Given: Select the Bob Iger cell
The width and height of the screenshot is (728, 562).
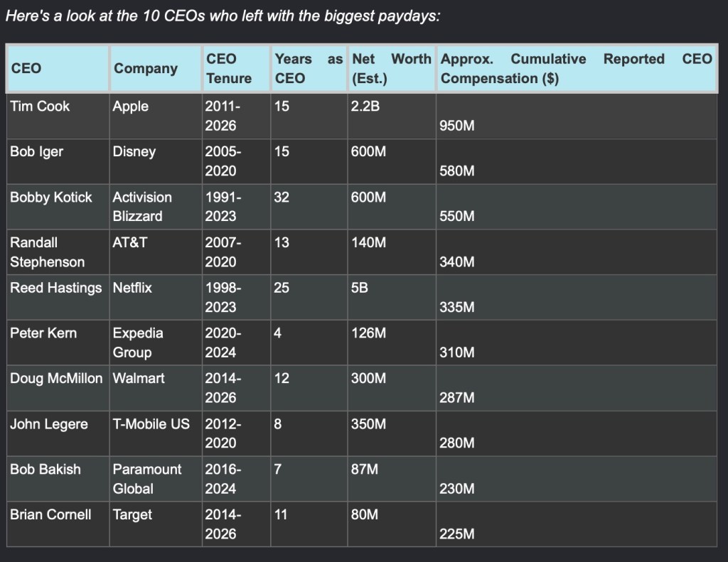Looking at the screenshot, I should coord(58,161).
